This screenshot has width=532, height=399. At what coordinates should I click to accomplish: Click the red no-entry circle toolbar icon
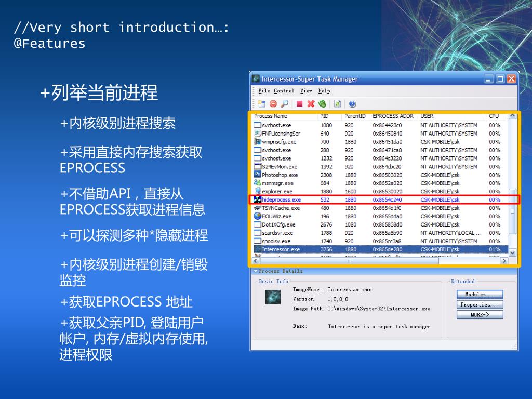273,104
